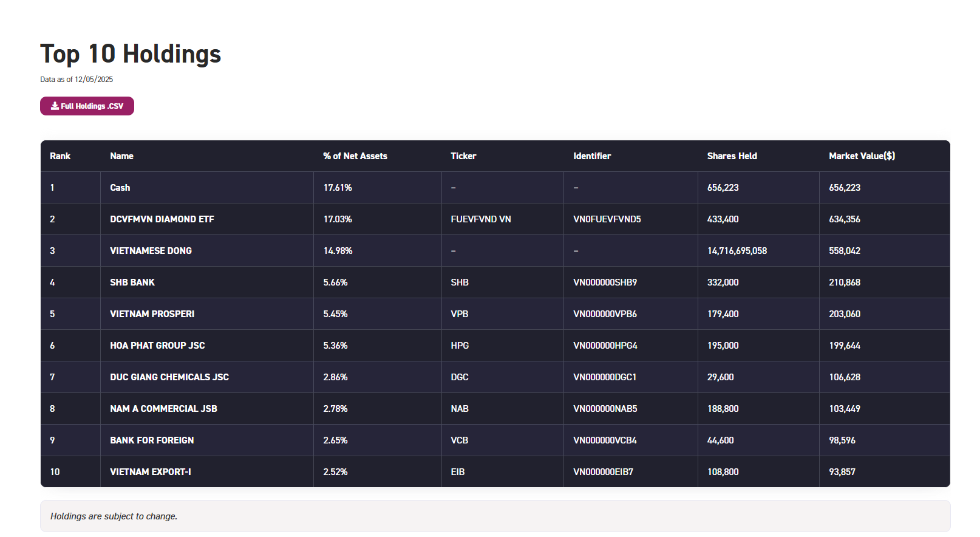Screen dimensions: 980x537
Task: Click the VPB ticker cell
Action: click(x=459, y=314)
